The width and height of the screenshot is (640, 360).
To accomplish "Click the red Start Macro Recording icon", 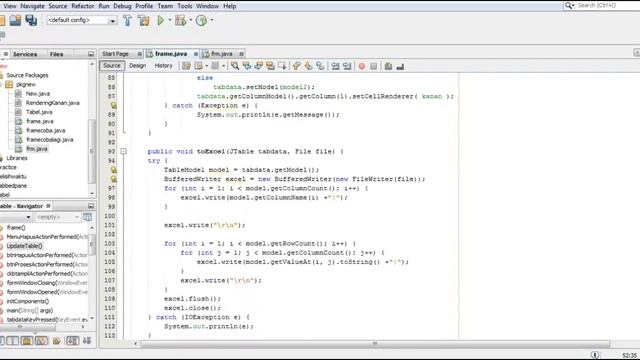I will (362, 66).
